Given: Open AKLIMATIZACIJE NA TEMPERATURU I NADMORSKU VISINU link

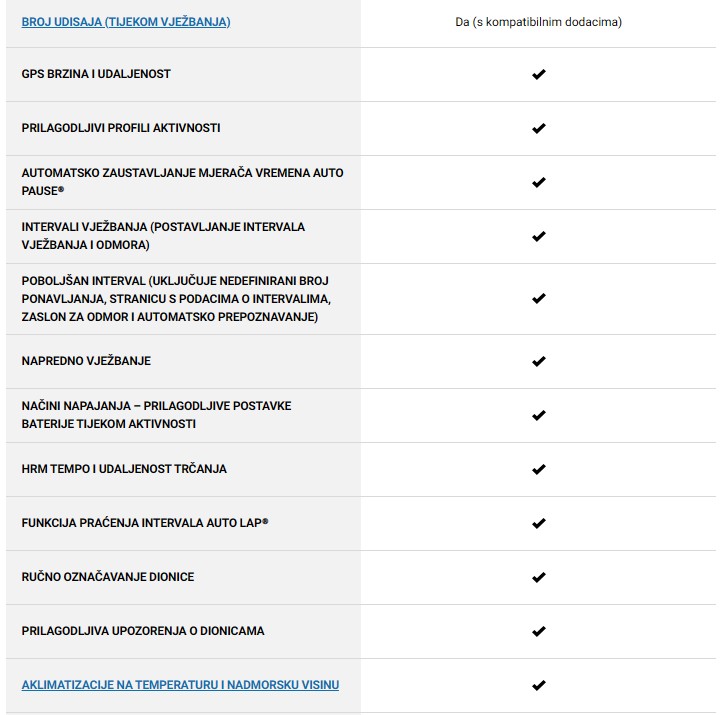Looking at the screenshot, I should click(180, 685).
